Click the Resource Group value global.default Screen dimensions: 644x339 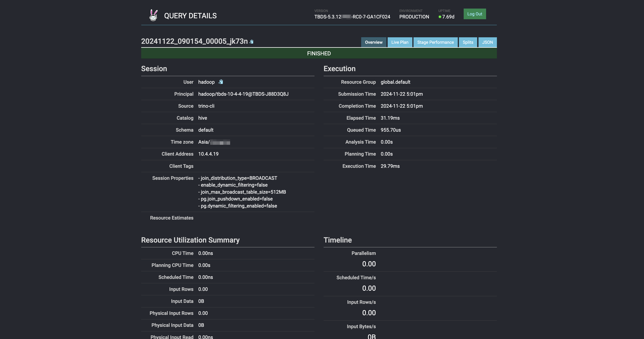[395, 82]
